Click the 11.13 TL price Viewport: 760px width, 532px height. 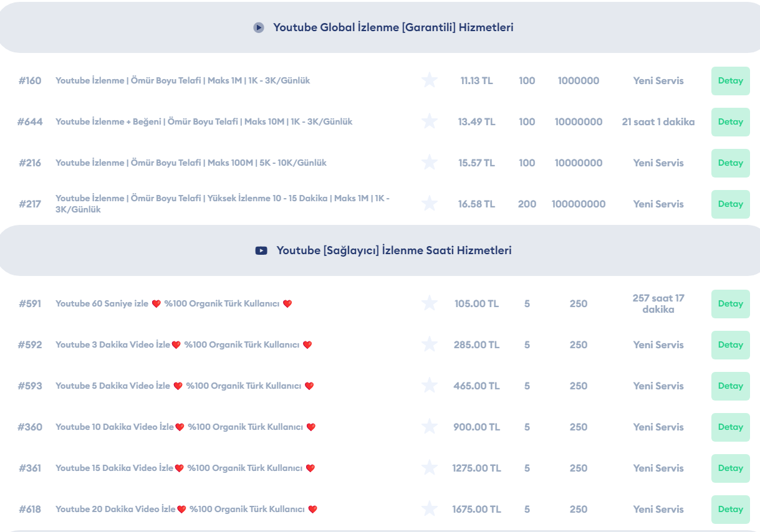[x=476, y=80]
